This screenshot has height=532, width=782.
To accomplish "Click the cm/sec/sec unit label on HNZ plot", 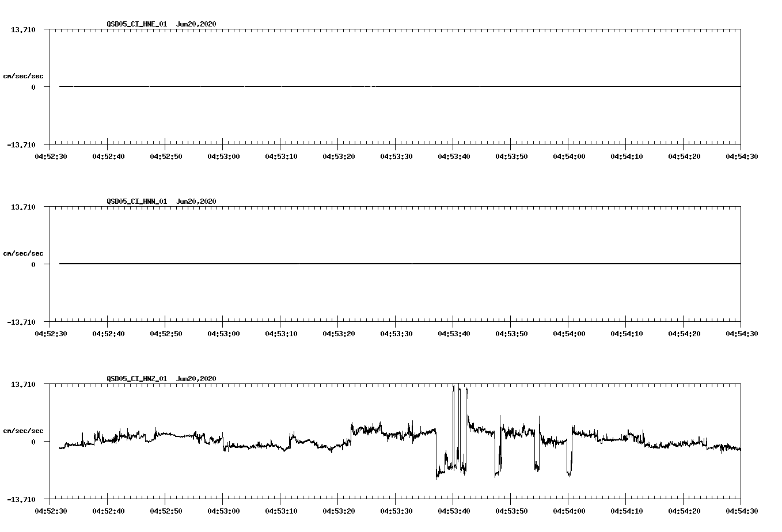I will pyautogui.click(x=23, y=431).
